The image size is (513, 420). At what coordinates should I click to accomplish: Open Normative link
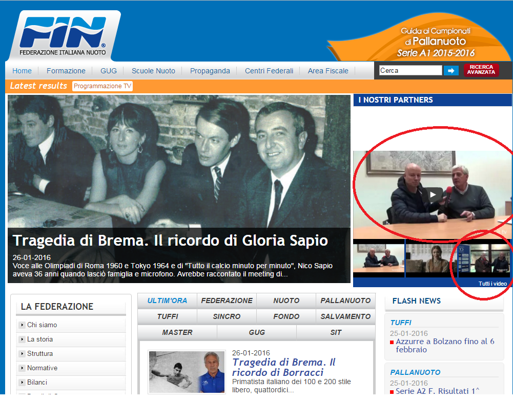42,368
